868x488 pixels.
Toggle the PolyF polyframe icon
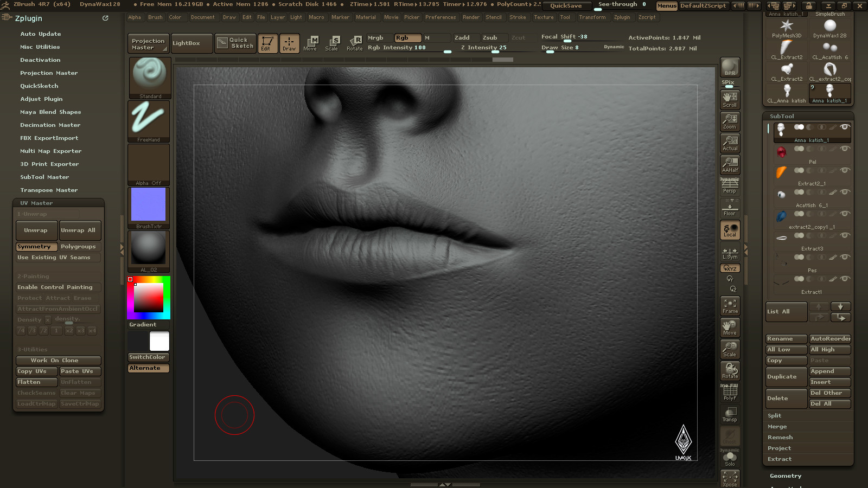730,393
